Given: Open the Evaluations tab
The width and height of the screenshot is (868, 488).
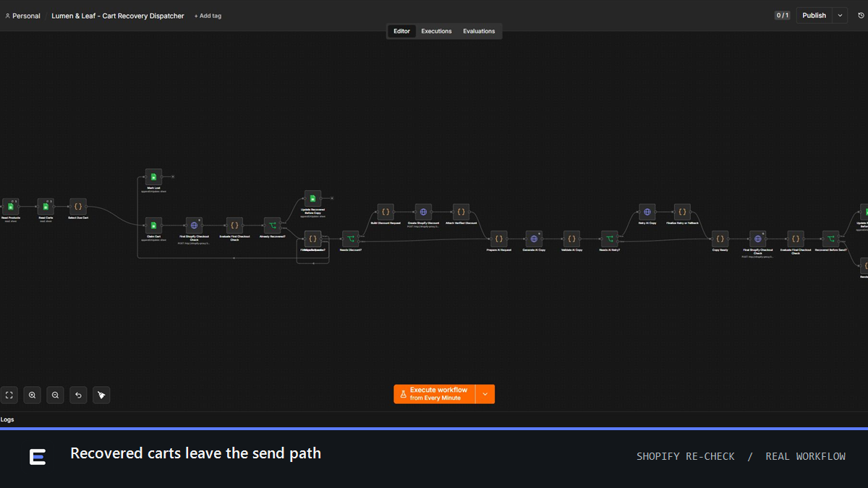Looking at the screenshot, I should 479,31.
